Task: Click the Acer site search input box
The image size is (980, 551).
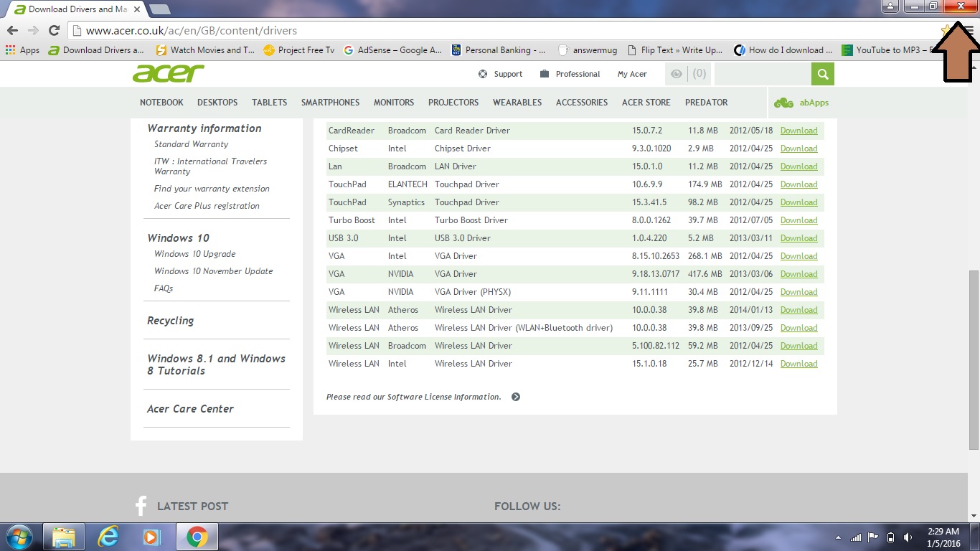Action: (x=763, y=74)
